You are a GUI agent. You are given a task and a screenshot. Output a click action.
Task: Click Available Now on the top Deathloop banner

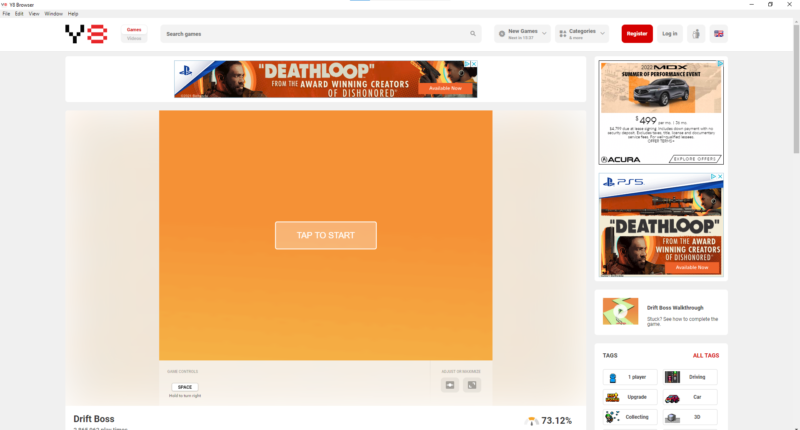(x=445, y=88)
